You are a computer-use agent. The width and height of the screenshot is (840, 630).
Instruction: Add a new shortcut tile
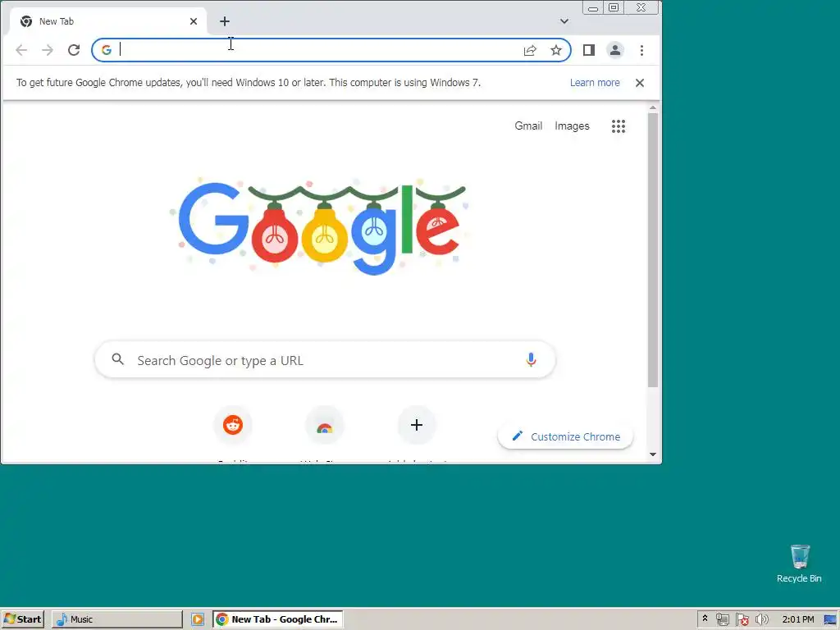pyautogui.click(x=417, y=426)
